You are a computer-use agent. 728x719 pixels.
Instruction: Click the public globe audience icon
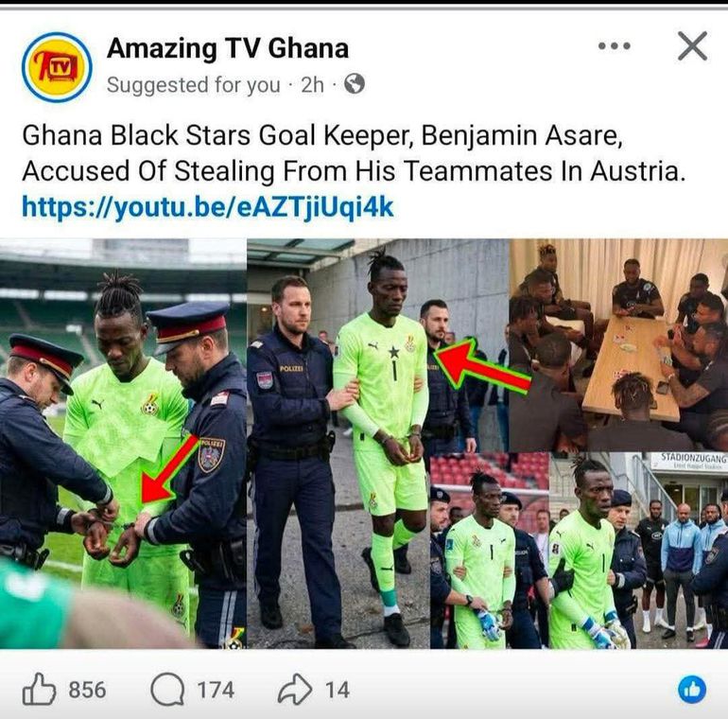355,84
